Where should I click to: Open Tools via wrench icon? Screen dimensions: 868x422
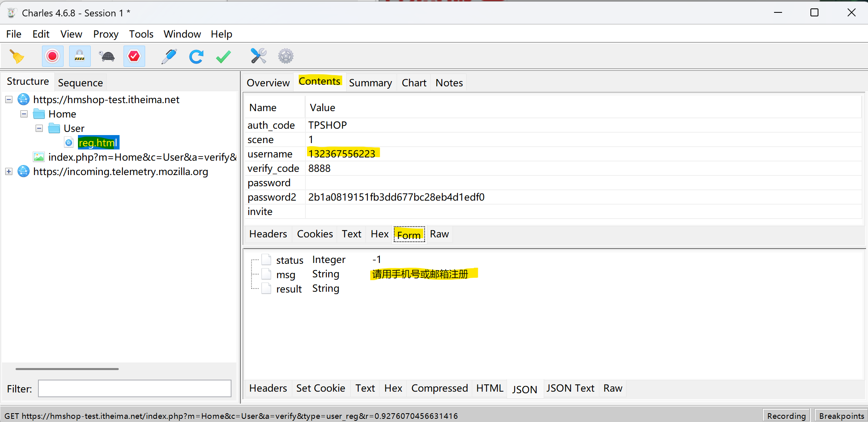259,56
